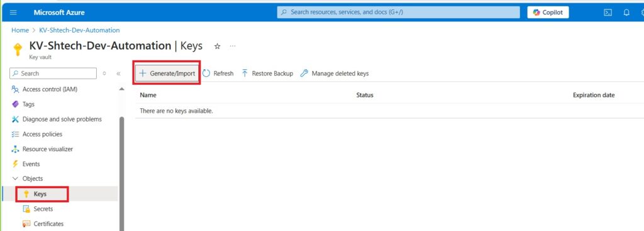The width and height of the screenshot is (644, 231).
Task: Click the Refresh toolbar button
Action: click(x=218, y=74)
